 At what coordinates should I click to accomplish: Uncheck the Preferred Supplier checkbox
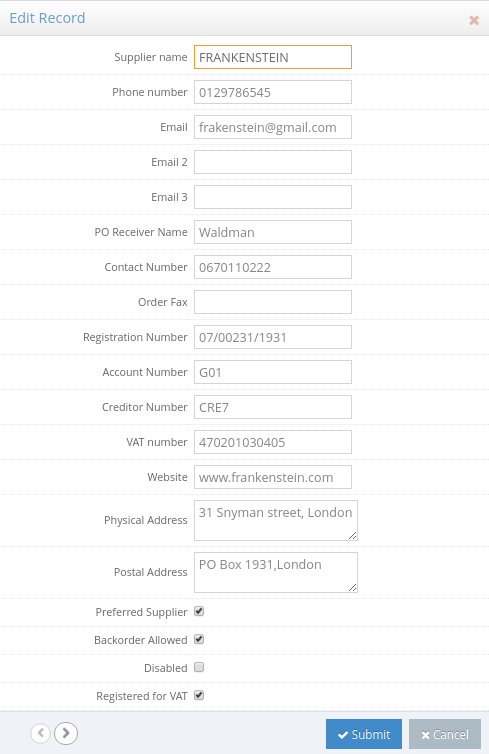(x=199, y=611)
